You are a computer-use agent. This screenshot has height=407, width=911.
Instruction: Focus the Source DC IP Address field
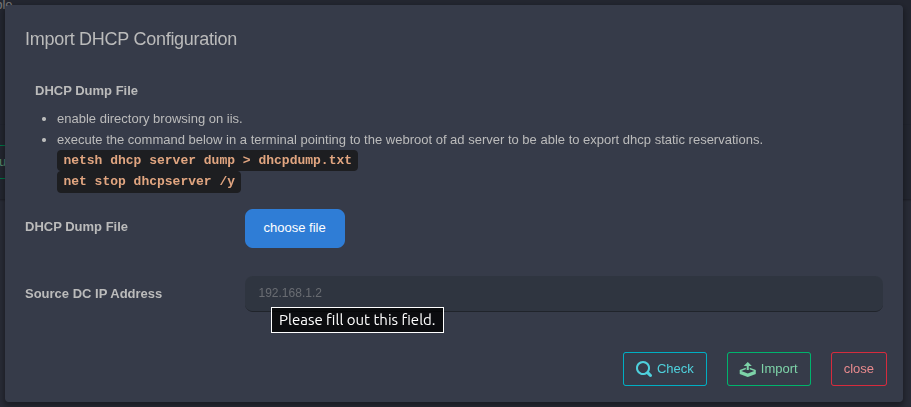[564, 293]
